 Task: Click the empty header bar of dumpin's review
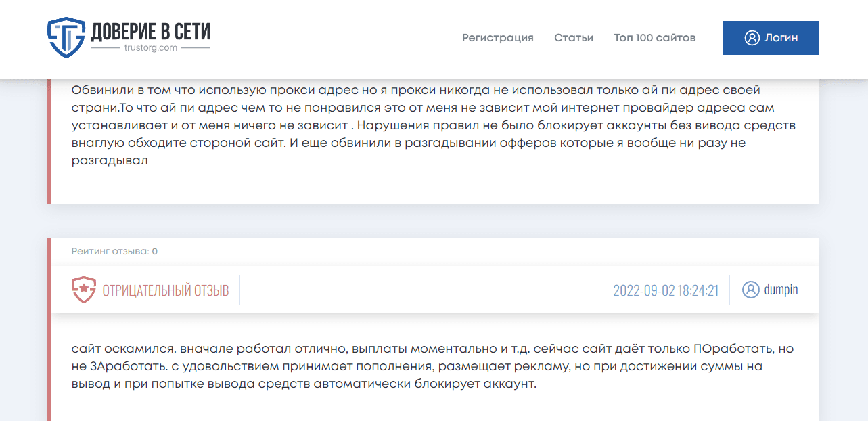coord(426,291)
